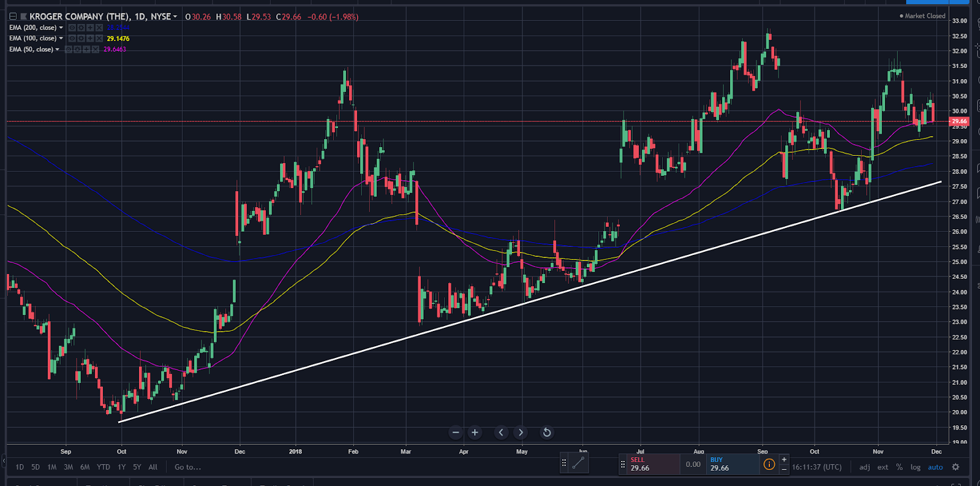This screenshot has width=980, height=486.
Task: Select the 1M time range
Action: click(52, 467)
